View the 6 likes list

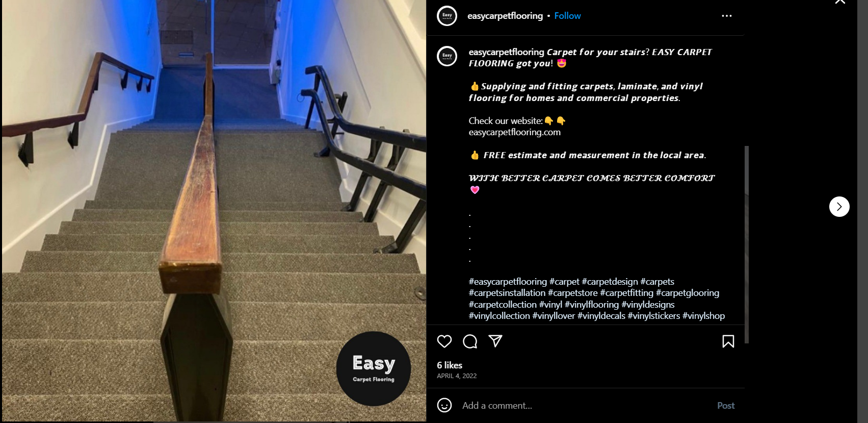pos(450,365)
